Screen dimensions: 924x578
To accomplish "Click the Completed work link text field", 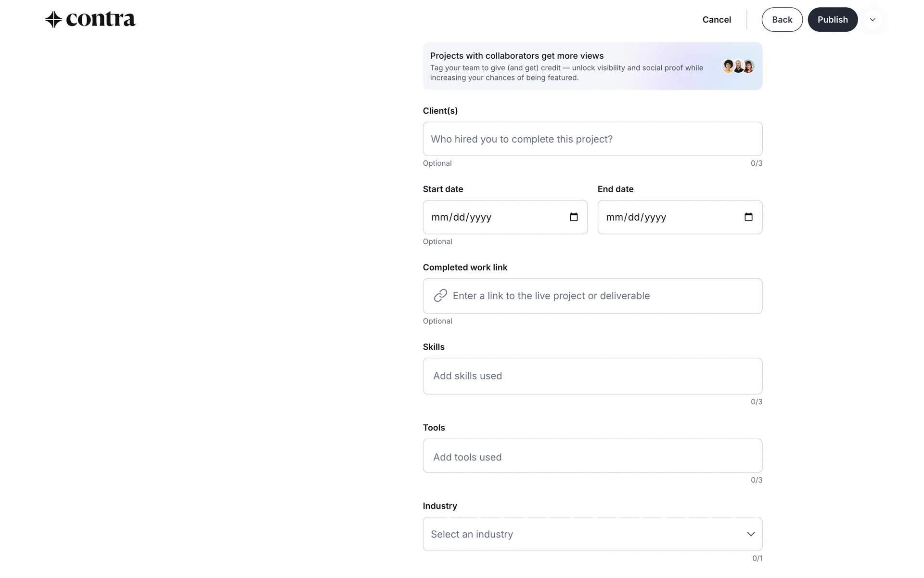I will tap(602, 296).
